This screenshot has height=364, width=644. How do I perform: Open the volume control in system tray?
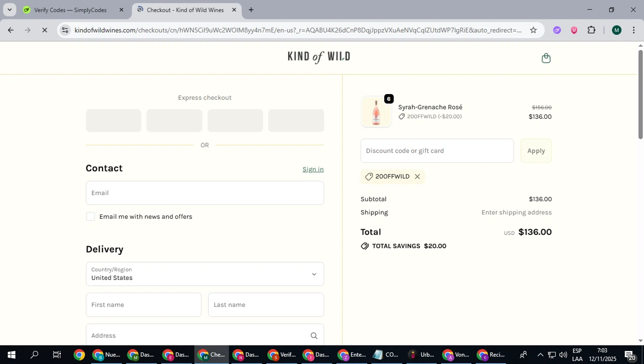coord(563,355)
